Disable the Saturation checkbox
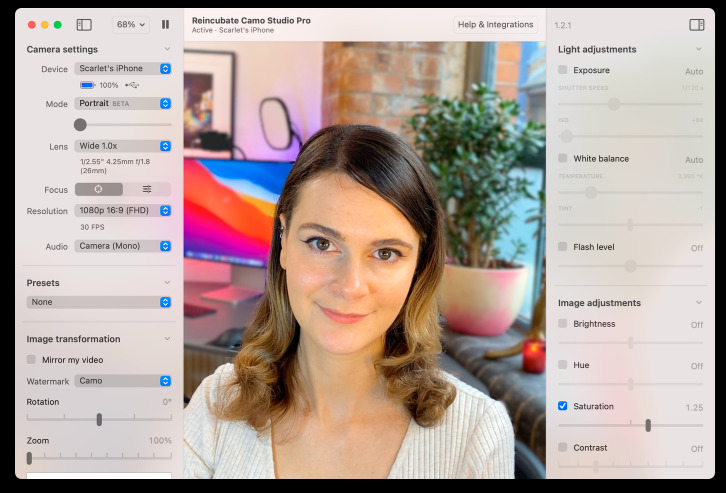This screenshot has width=726, height=493. [563, 406]
